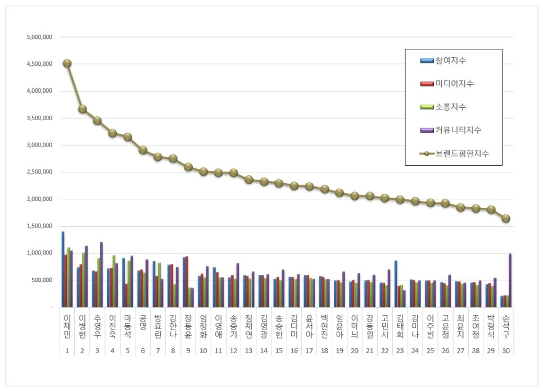Select the line data point above 이병헌
The width and height of the screenshot is (543, 392).
point(82,109)
